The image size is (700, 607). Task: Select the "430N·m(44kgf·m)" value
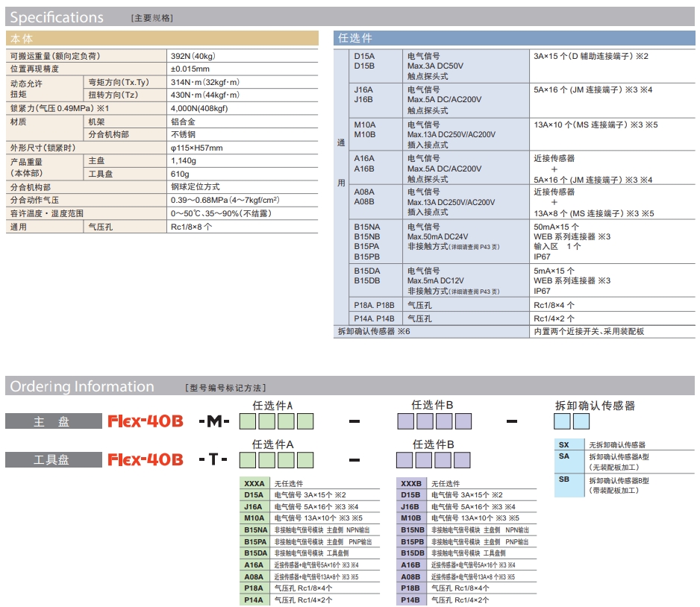click(x=205, y=95)
